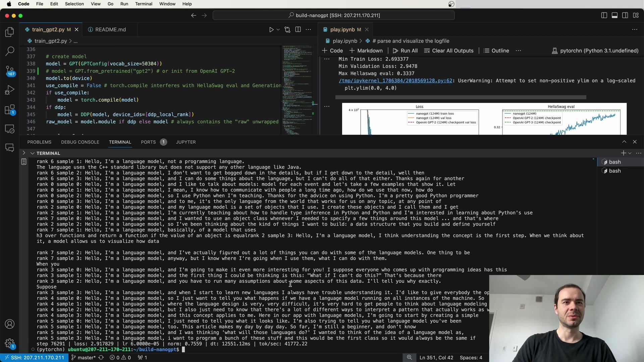
Task: Open the notebook Outline
Action: point(496,51)
